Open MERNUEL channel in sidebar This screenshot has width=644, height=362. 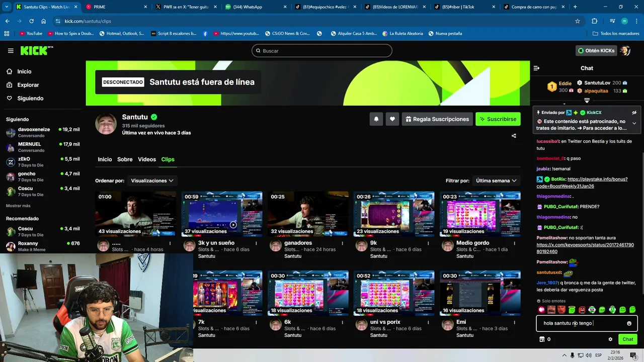pos(43,147)
